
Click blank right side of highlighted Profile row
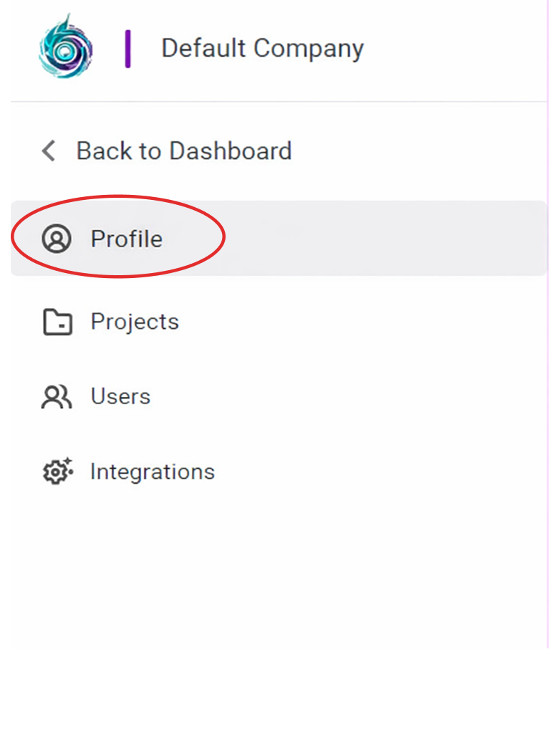tap(401, 239)
